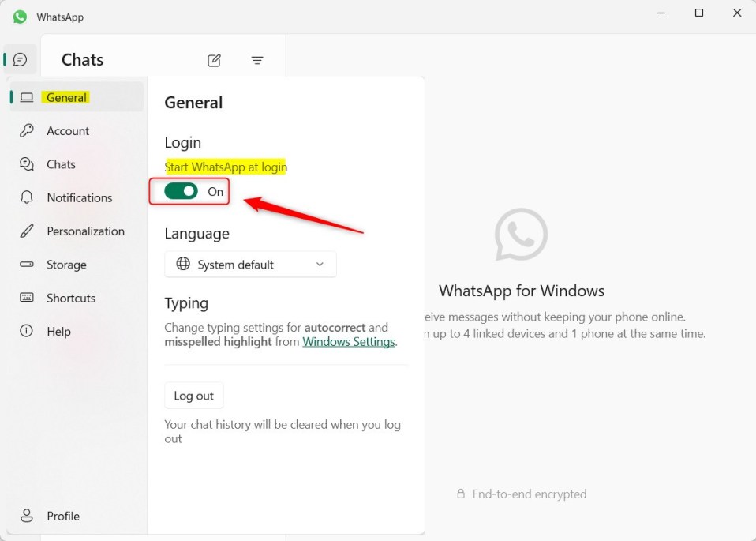
Task: Maximize the WhatsApp window
Action: coord(699,13)
